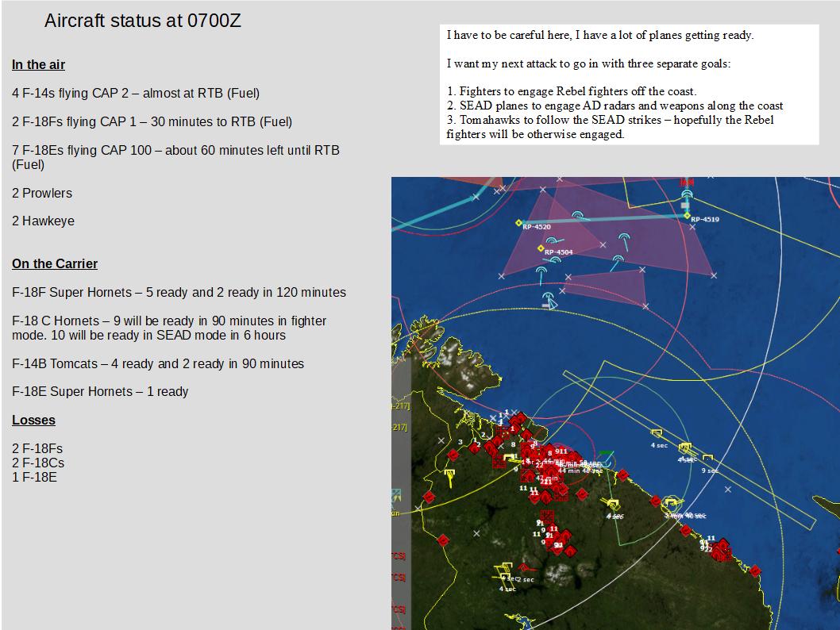Click 'F-18E Super Hornets – 1 ready' line
Screen dimensions: 840x630
pyautogui.click(x=100, y=392)
